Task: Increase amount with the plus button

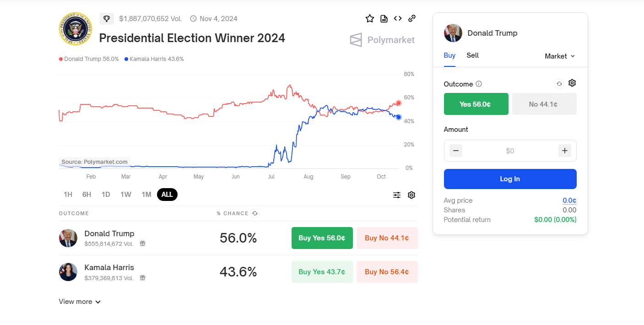Action: tap(565, 151)
